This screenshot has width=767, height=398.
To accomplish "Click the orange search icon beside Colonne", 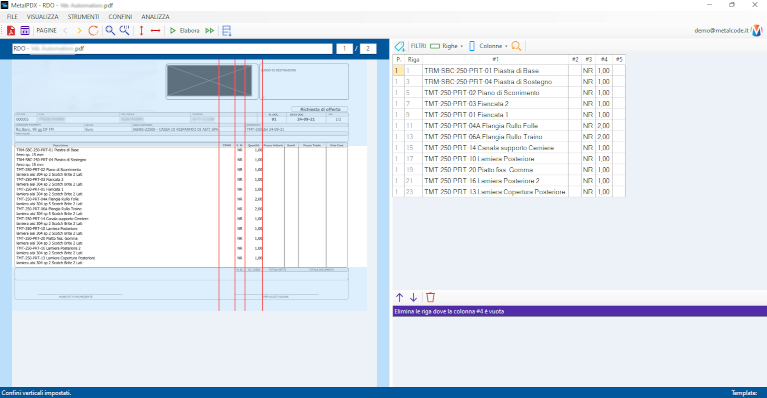I will (516, 46).
